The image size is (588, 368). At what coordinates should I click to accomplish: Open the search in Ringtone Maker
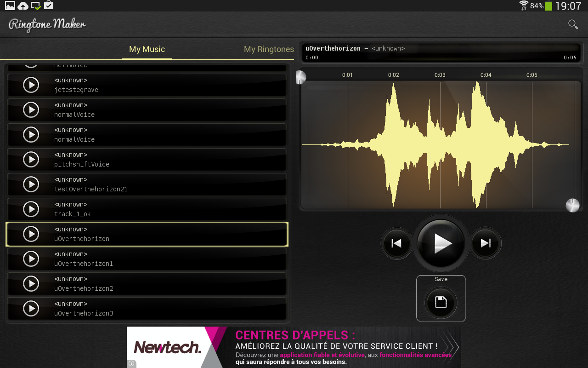coord(572,24)
